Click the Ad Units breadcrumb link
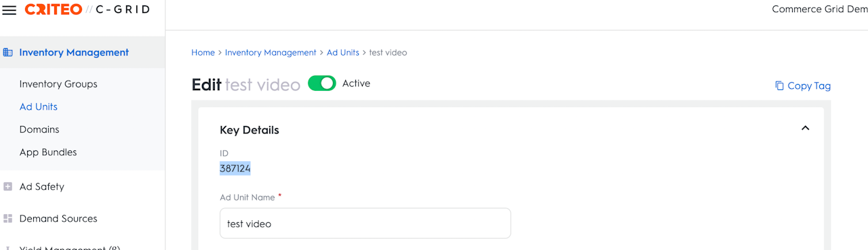868x250 pixels. click(343, 52)
